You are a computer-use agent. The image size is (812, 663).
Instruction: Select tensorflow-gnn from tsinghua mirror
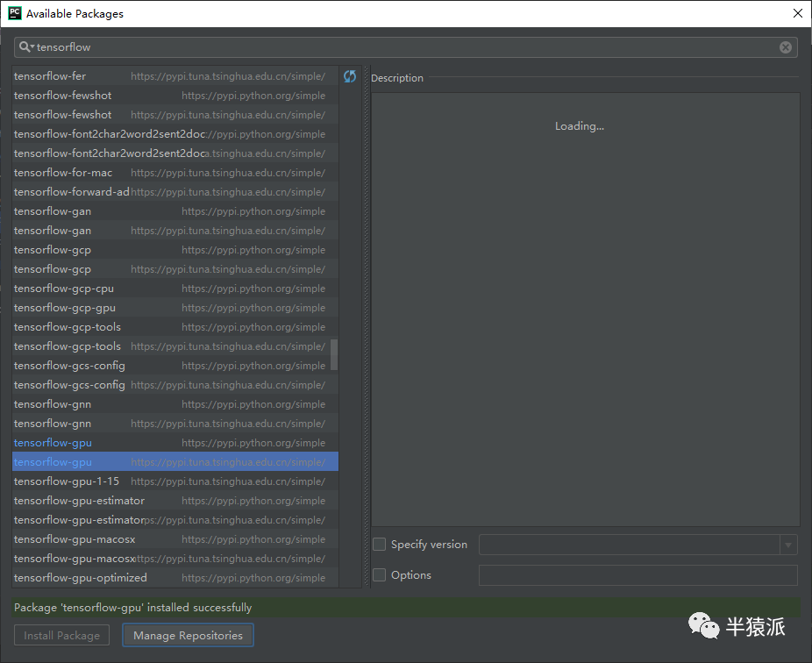point(175,424)
